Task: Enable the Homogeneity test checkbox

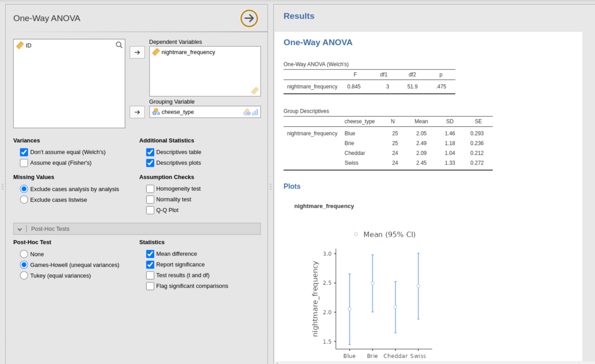Action: 150,189
